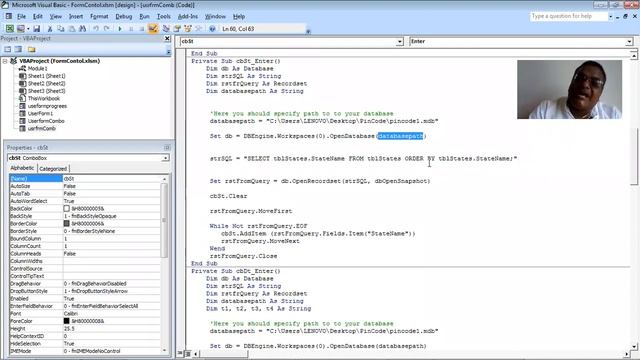Viewport: 640px width, 360px height.
Task: Click View Object in the Project panel
Action: pyautogui.click(x=18, y=49)
